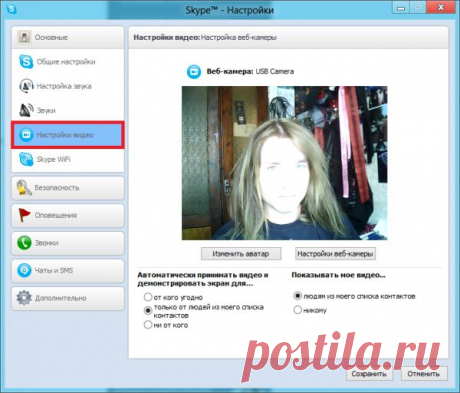The width and height of the screenshot is (460, 393).
Task: Select 'людям из моего списка контактов' for showing video
Action: (x=297, y=296)
